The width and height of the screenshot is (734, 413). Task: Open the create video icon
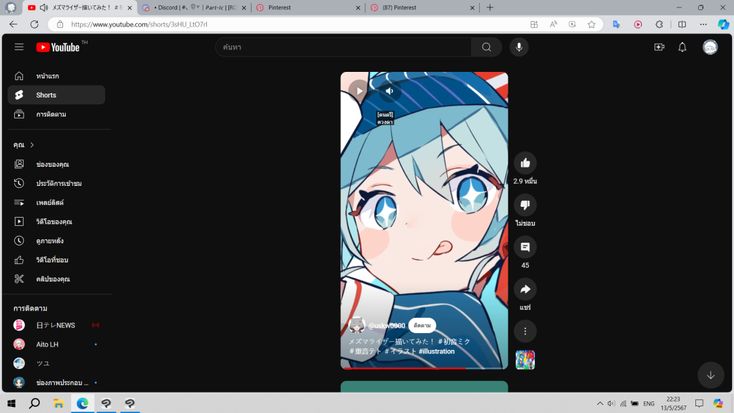pos(659,47)
